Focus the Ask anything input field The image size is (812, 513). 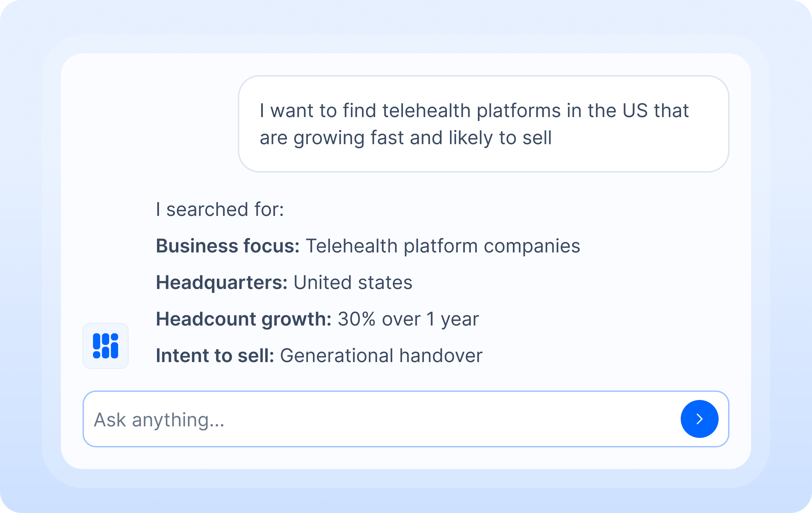372,420
